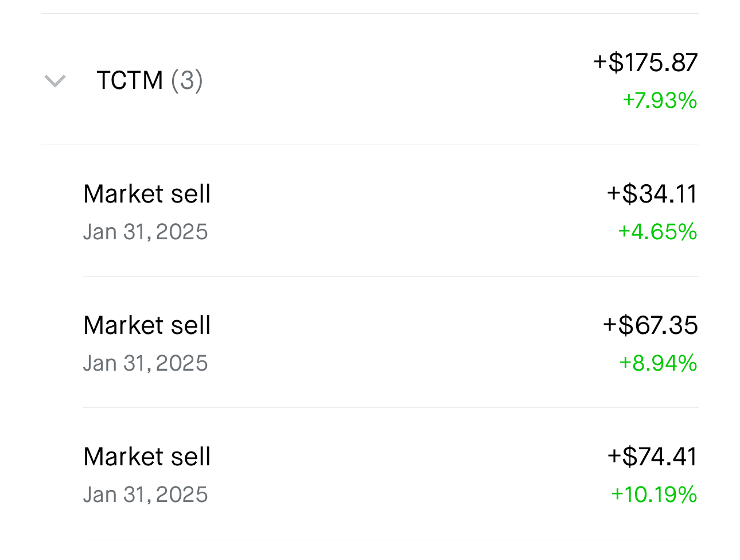Screen dimensions: 740x560
Task: Select the TCTM ticker symbol
Action: point(130,80)
